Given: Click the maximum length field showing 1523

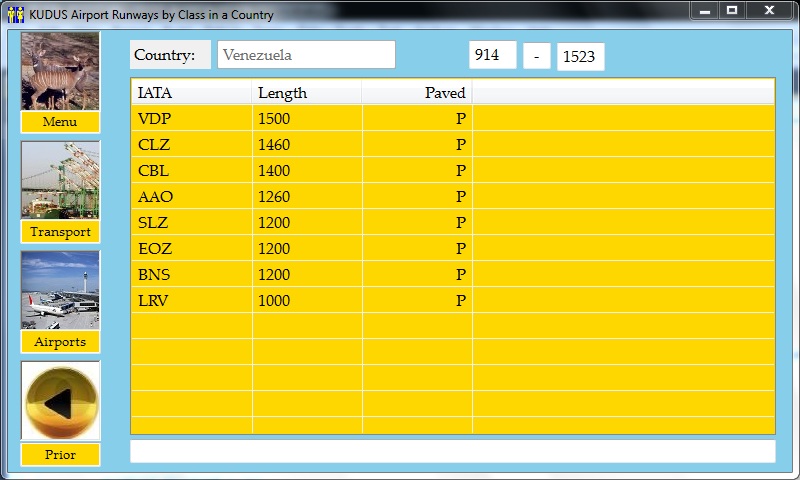Looking at the screenshot, I should pos(580,56).
